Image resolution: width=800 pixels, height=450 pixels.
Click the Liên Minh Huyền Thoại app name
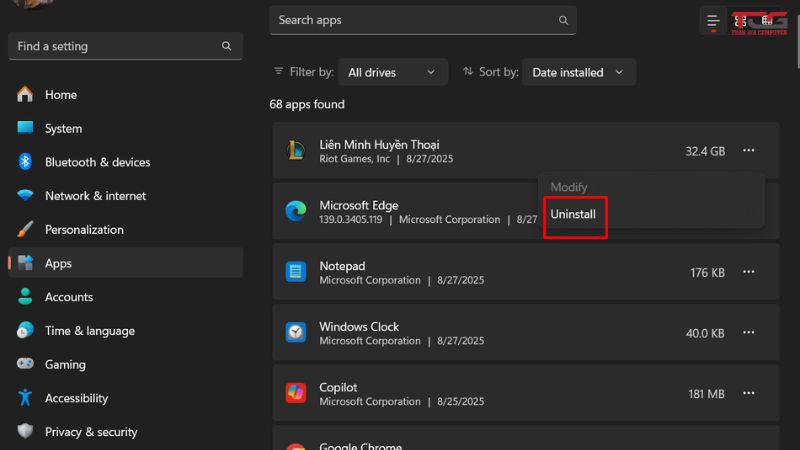(379, 144)
